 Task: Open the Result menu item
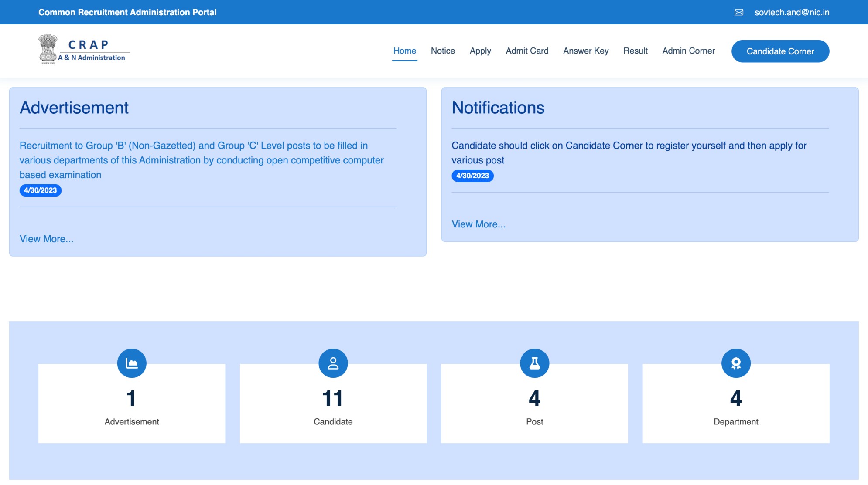(x=636, y=51)
